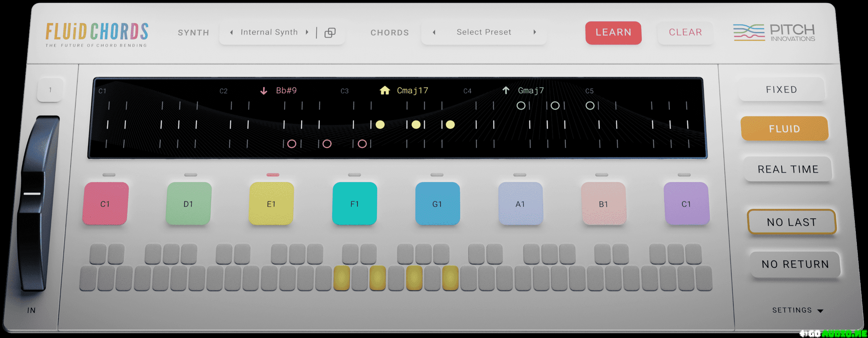Viewport: 868px width, 338px height.
Task: Trigger the purple C1 chord pad
Action: (x=686, y=204)
